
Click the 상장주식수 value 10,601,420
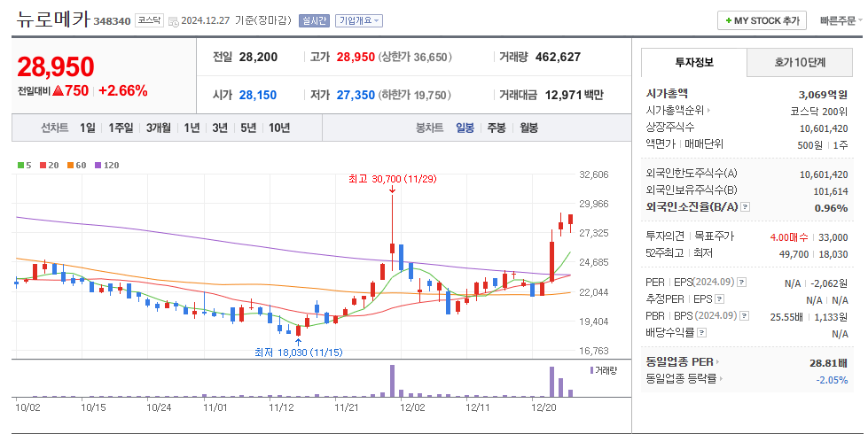tap(824, 128)
